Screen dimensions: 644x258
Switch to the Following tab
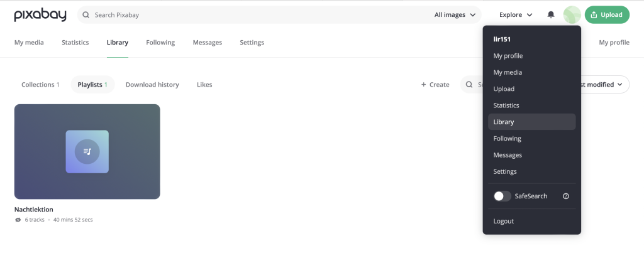(x=160, y=42)
